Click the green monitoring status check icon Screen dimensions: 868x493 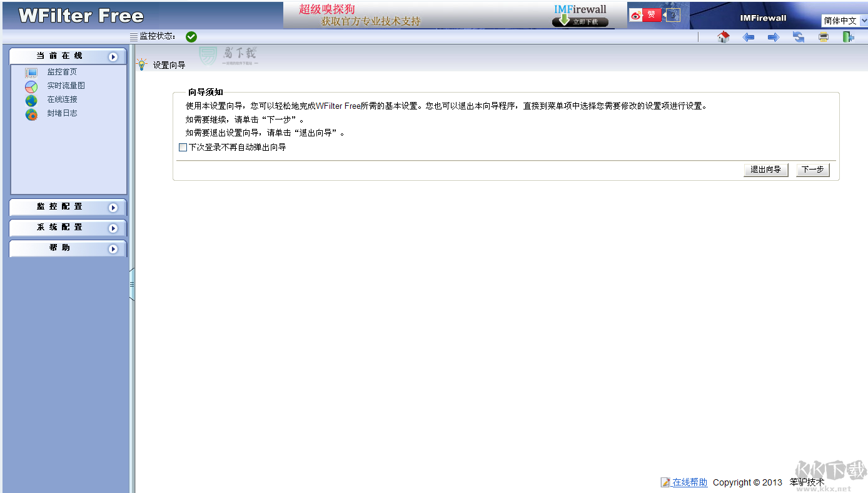coord(191,36)
